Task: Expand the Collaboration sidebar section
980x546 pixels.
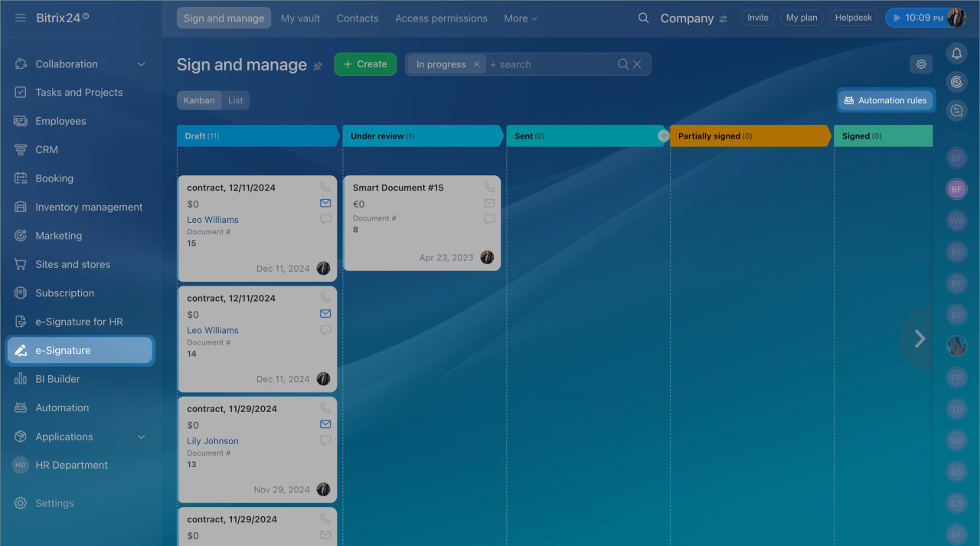Action: click(x=141, y=64)
